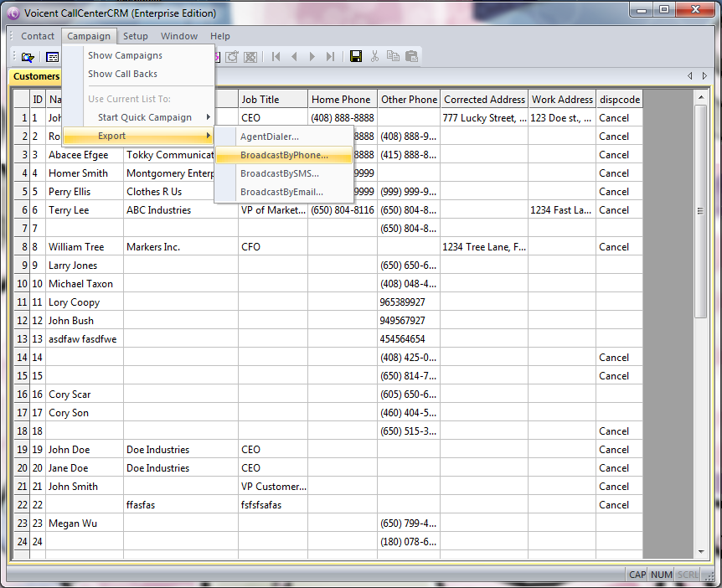The height and width of the screenshot is (588, 722).
Task: Click the 'Clothes R Us' company cell
Action: (x=168, y=192)
